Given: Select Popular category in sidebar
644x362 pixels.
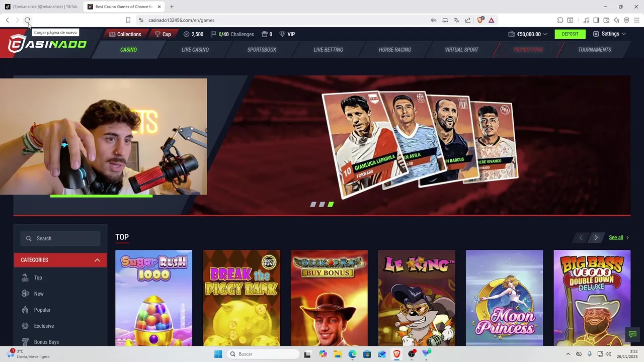Looking at the screenshot, I should point(60,310).
